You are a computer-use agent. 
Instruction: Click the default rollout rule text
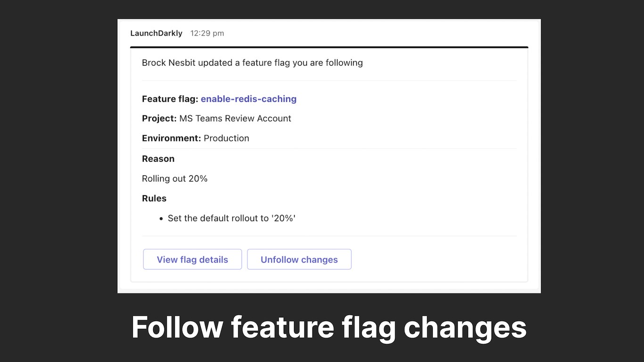231,218
